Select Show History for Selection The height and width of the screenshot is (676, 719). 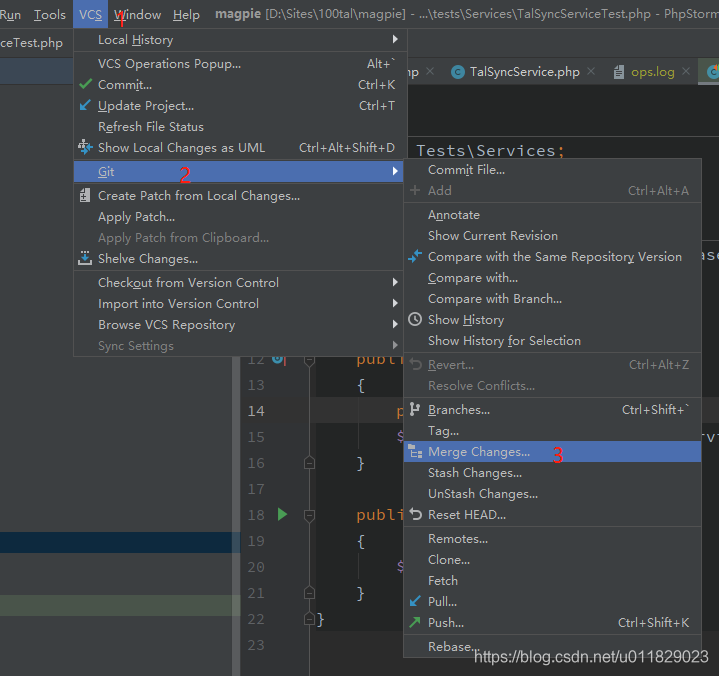[x=553, y=340]
